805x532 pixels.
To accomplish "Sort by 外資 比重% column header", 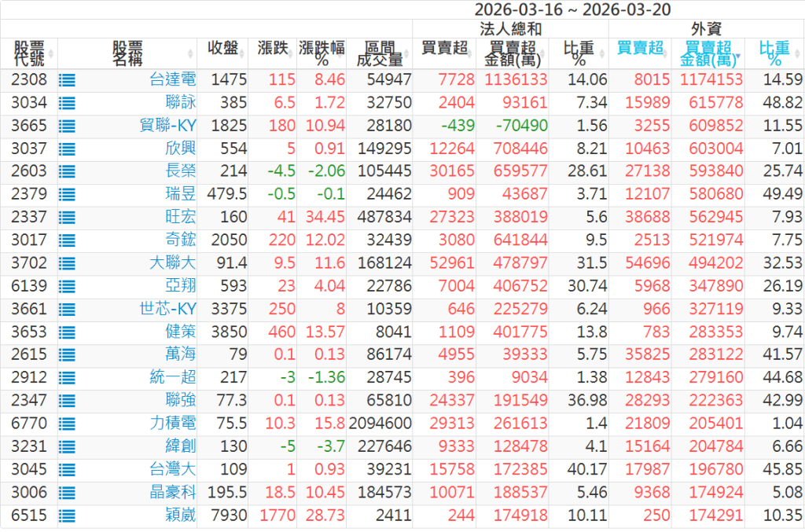I will tap(775, 53).
